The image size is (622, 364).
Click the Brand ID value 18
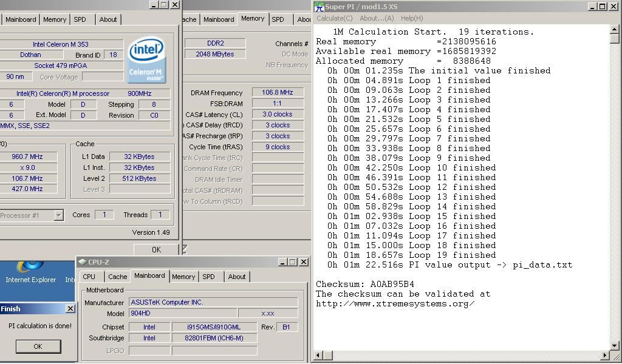[114, 55]
